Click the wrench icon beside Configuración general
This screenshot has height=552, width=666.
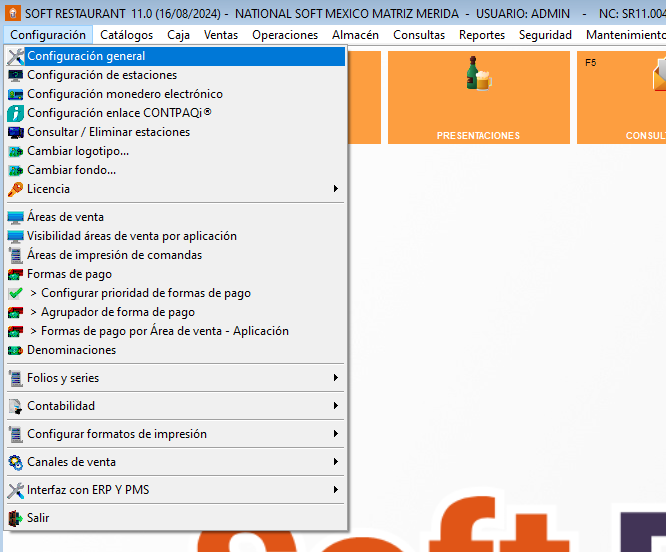[x=16, y=56]
